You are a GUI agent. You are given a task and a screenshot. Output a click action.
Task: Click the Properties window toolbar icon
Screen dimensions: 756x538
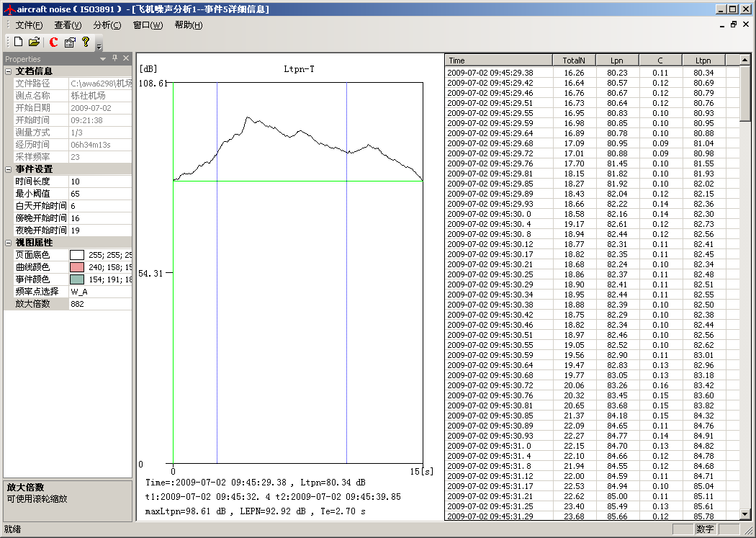tap(70, 42)
